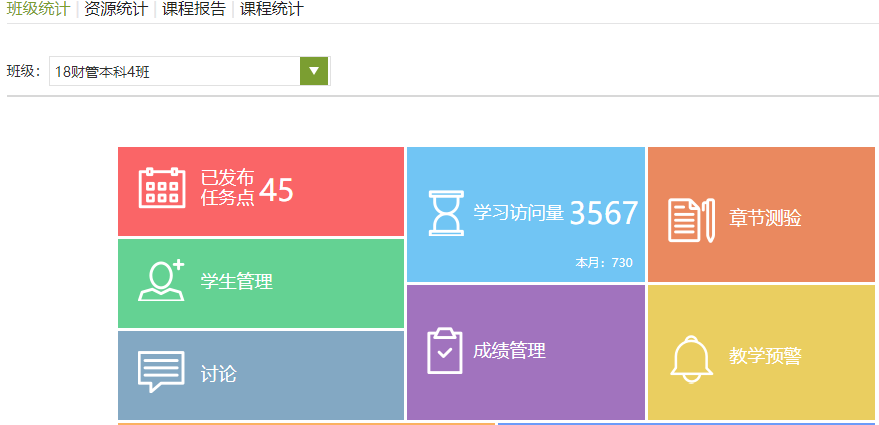Go to the 课程统计 tab
This screenshot has width=879, height=425.
271,10
